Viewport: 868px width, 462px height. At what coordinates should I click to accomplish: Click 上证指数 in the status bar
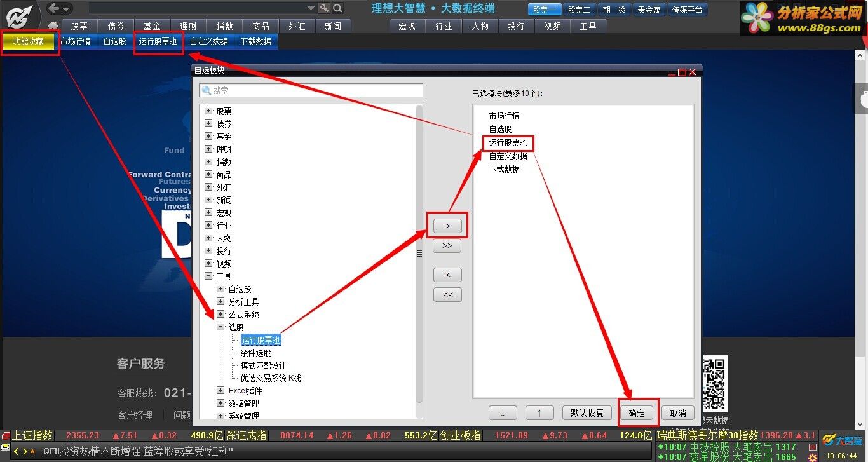(32, 435)
